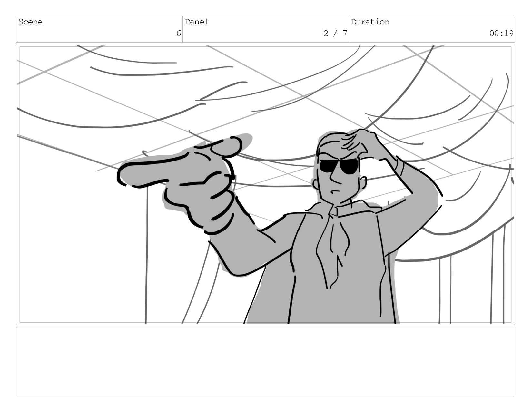Screen dimensions: 532x411
Task: Click the storyboard panel drawing thumbnail
Action: pyautogui.click(x=266, y=184)
